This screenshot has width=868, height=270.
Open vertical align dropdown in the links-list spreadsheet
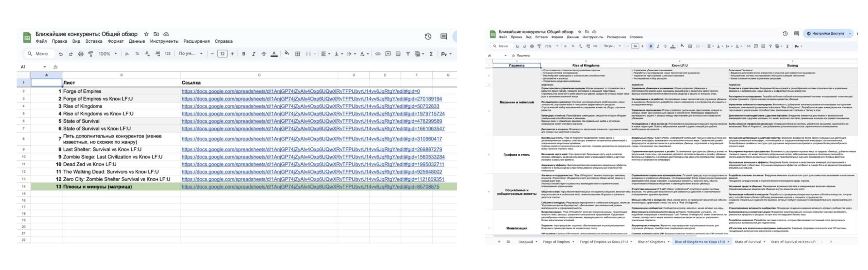click(x=338, y=54)
